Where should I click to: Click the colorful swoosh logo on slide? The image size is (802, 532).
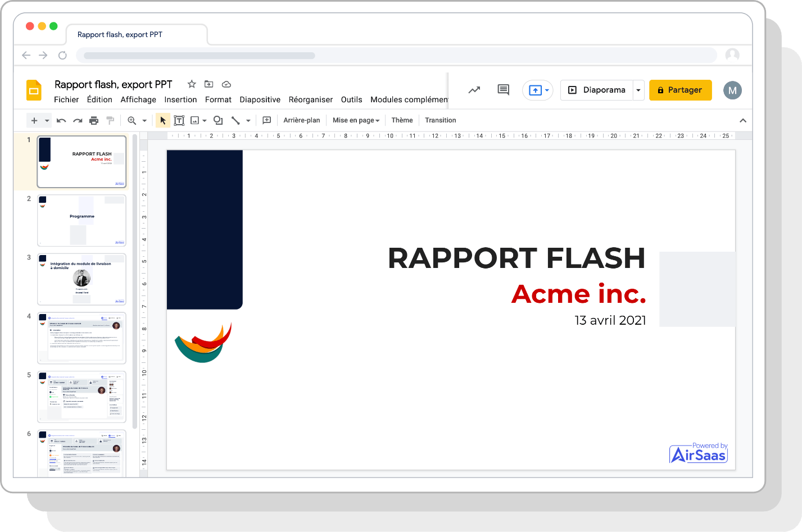point(203,343)
